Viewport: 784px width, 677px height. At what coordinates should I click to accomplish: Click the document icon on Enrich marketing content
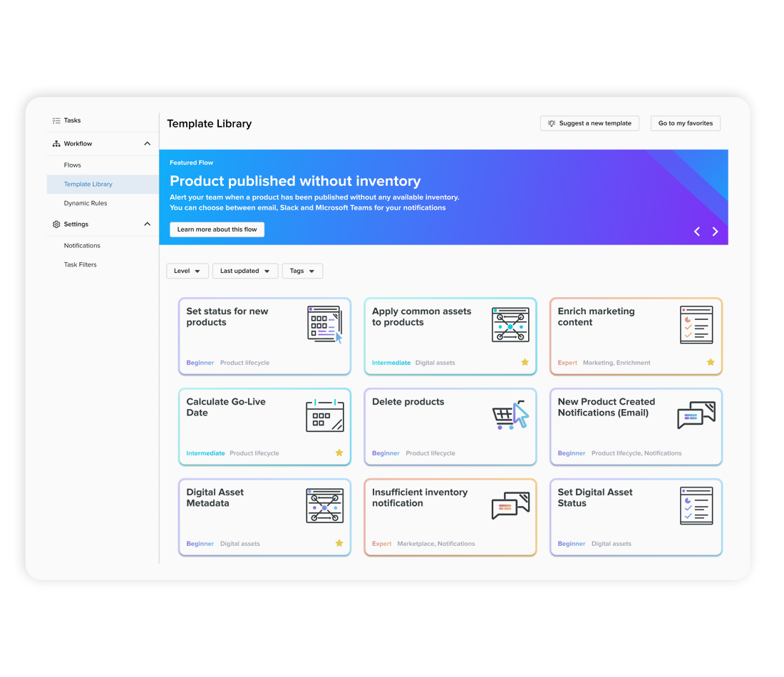tap(696, 325)
